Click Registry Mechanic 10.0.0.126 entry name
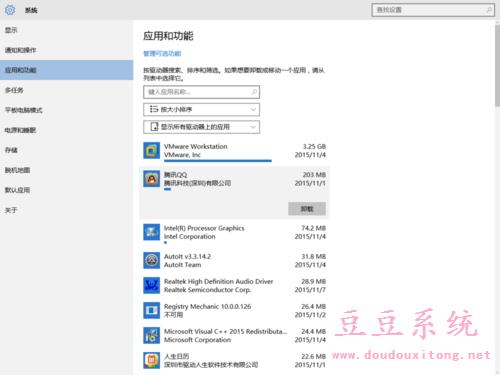500x375 pixels. (x=207, y=306)
